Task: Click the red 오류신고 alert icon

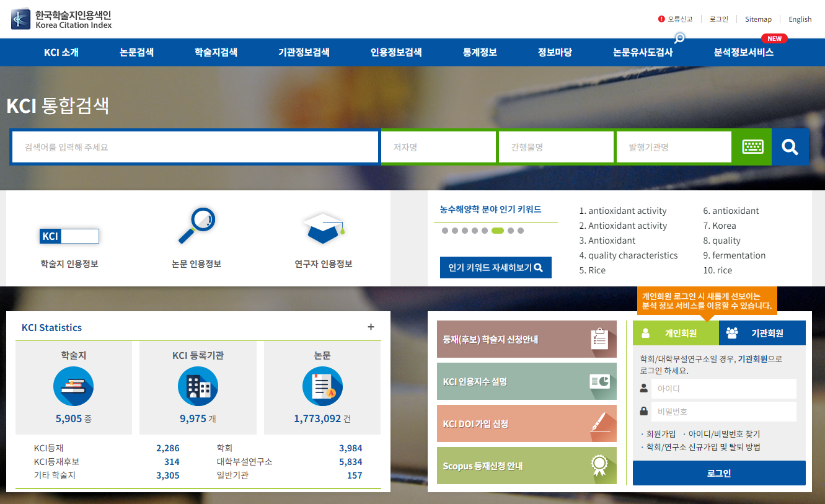Action: [x=661, y=19]
